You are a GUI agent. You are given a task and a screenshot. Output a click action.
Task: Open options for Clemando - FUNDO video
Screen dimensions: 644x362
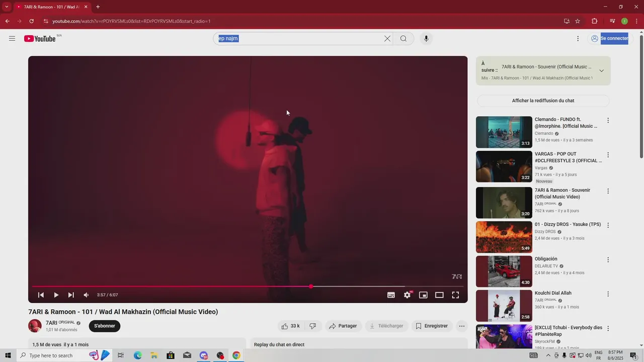608,121
